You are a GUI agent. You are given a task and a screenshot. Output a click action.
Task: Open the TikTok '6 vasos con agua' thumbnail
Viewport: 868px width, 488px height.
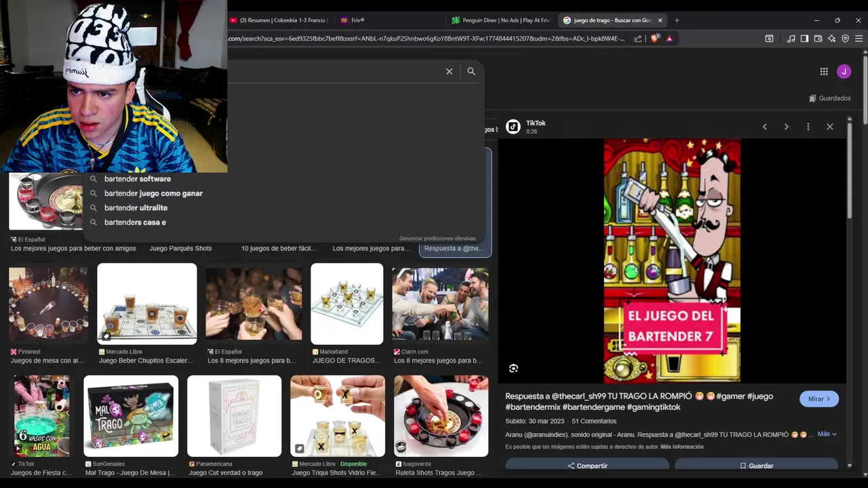click(41, 416)
